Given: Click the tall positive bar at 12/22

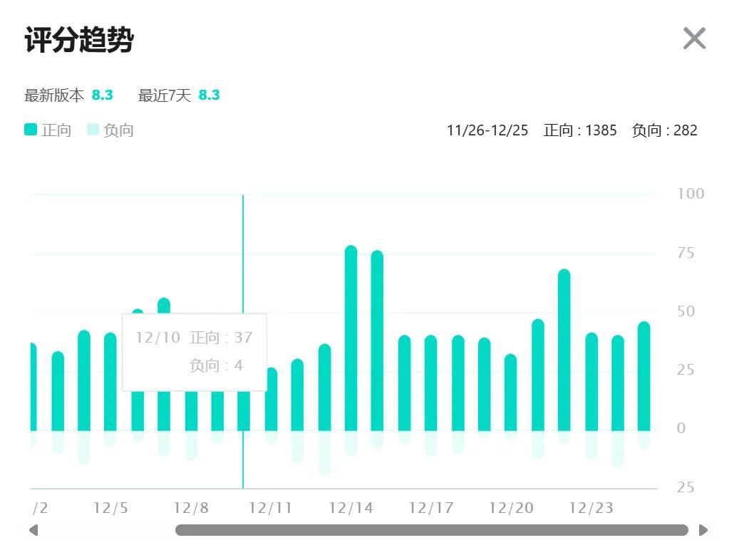Looking at the screenshot, I should tap(564, 351).
